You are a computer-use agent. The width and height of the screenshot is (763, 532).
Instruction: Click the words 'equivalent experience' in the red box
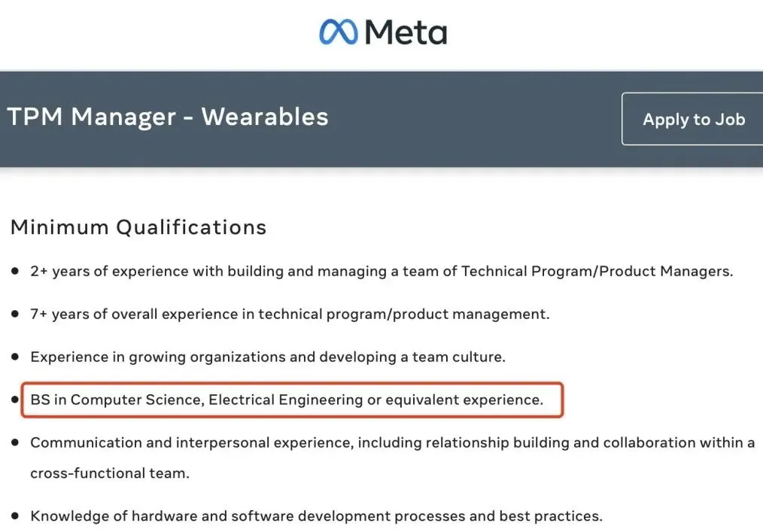(x=464, y=400)
